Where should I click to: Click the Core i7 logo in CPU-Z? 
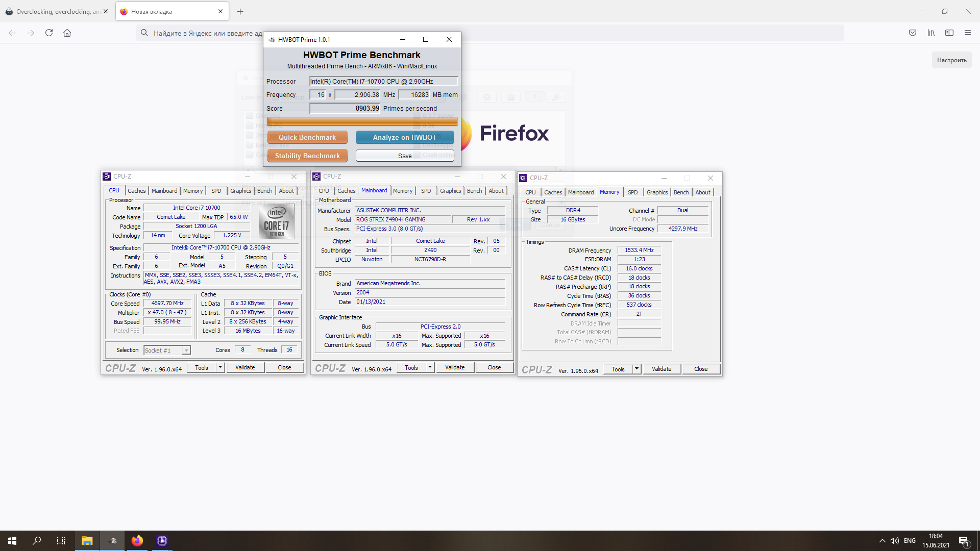click(x=277, y=222)
